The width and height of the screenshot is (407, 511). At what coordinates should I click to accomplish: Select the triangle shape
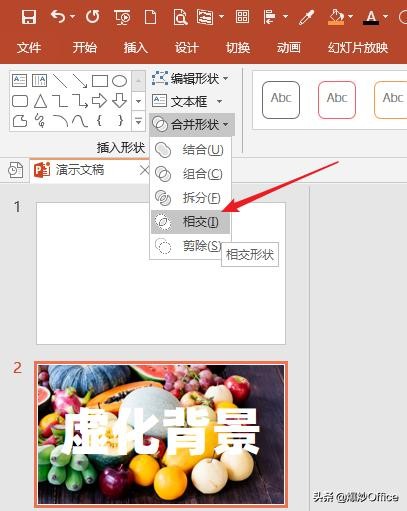point(40,101)
